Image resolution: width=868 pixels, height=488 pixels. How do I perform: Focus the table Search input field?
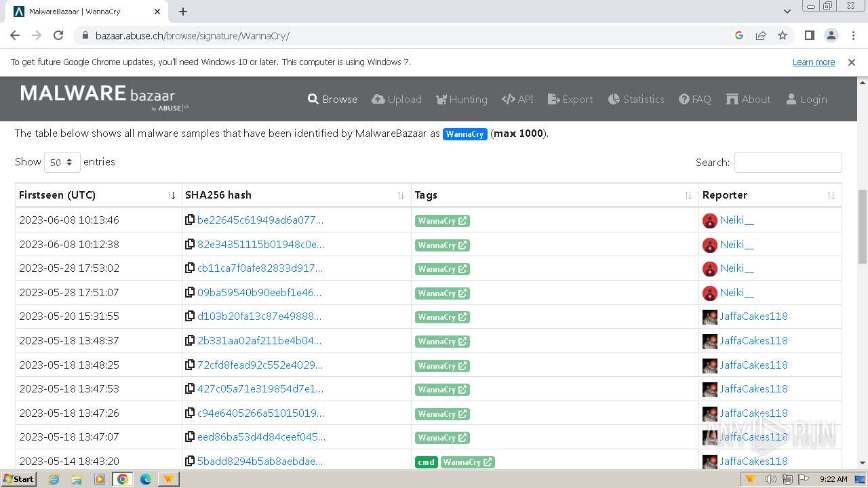(788, 163)
